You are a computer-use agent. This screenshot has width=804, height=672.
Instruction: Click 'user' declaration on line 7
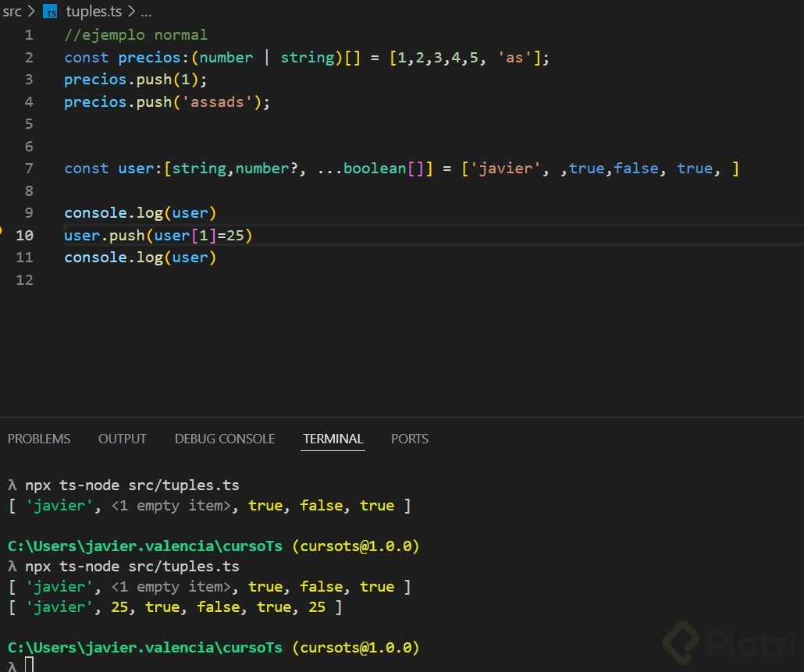136,169
